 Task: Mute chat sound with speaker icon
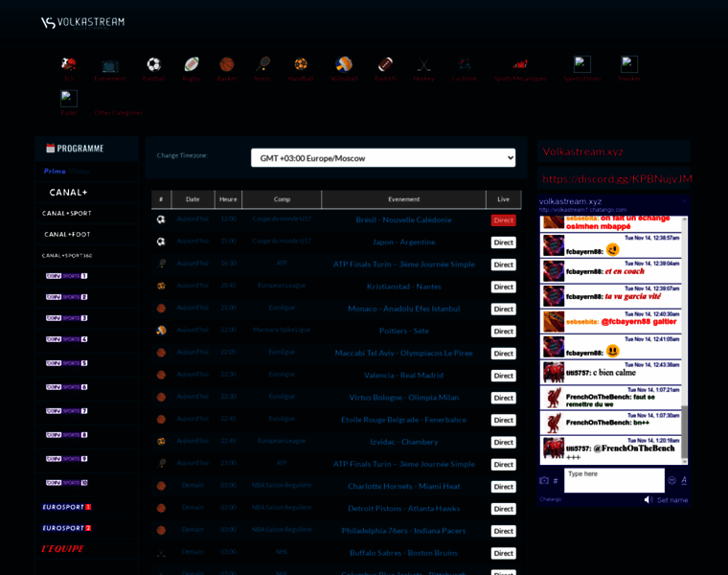[648, 499]
